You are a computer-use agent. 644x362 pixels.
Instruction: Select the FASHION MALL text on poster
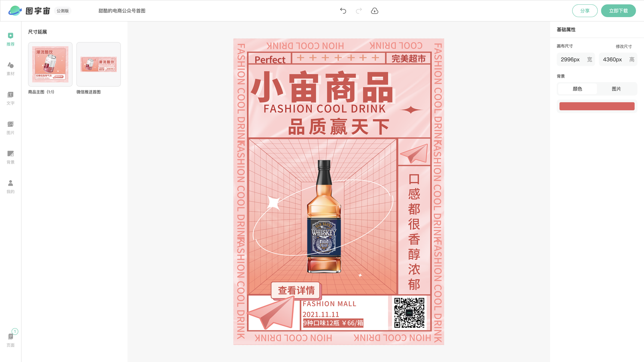pyautogui.click(x=329, y=304)
